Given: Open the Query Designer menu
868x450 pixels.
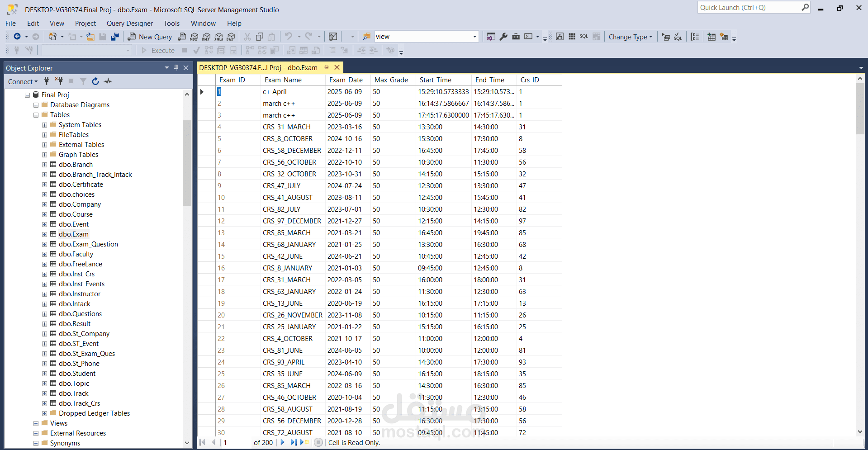Looking at the screenshot, I should [x=130, y=24].
